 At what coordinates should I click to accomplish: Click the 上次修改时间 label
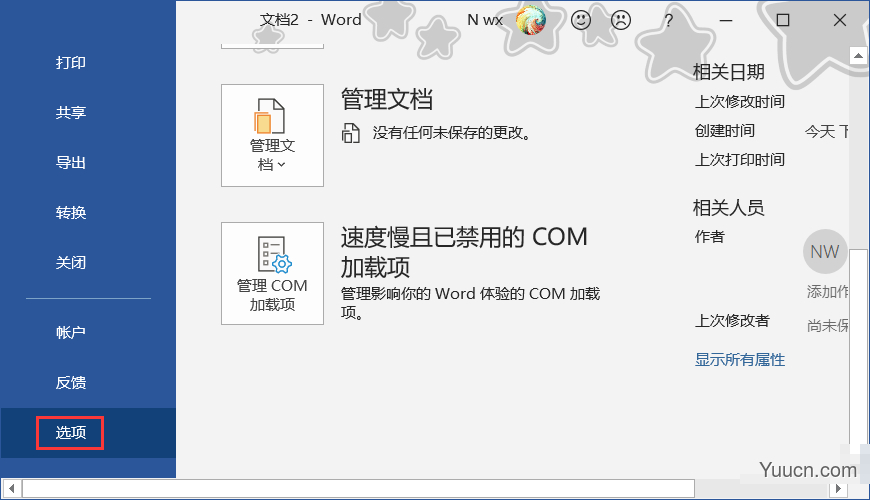(740, 102)
